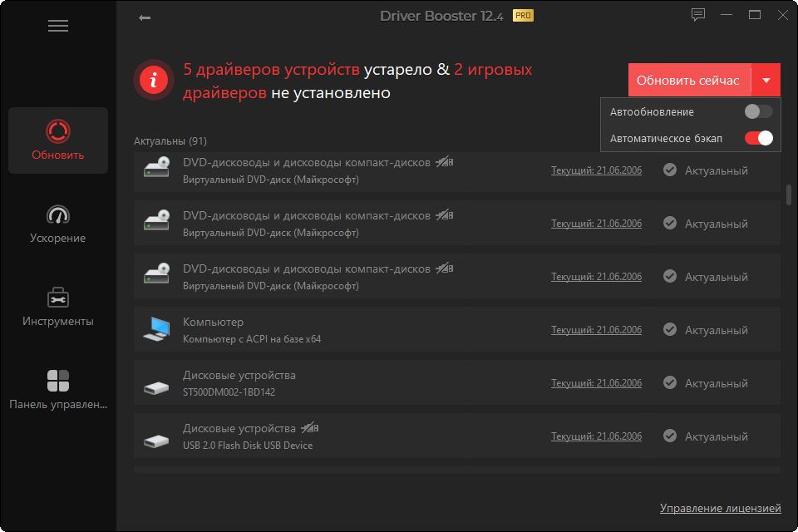The height and width of the screenshot is (532, 798).
Task: Click the Обновить сейчас button
Action: click(x=689, y=80)
